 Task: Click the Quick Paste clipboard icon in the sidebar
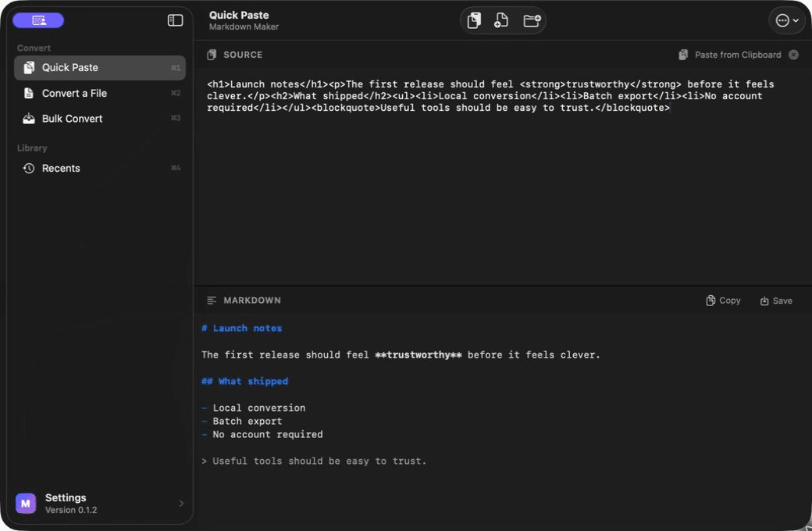click(x=29, y=67)
